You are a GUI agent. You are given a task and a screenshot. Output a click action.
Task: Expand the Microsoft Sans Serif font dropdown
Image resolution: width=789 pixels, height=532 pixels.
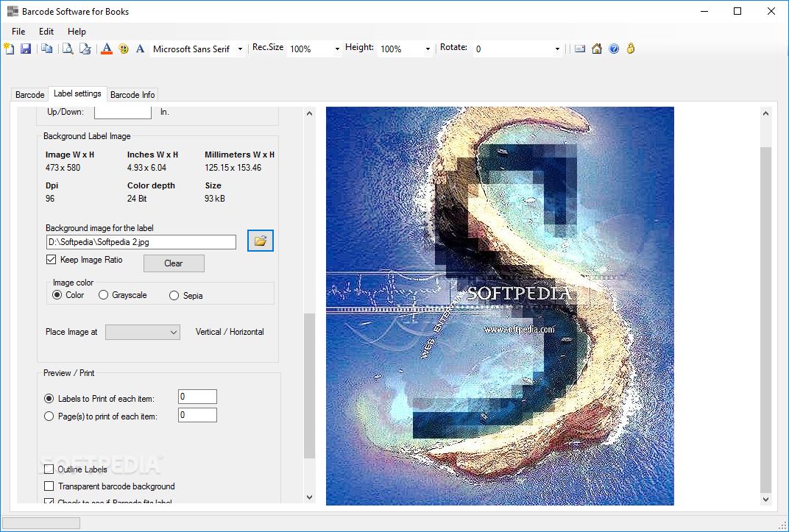point(240,49)
